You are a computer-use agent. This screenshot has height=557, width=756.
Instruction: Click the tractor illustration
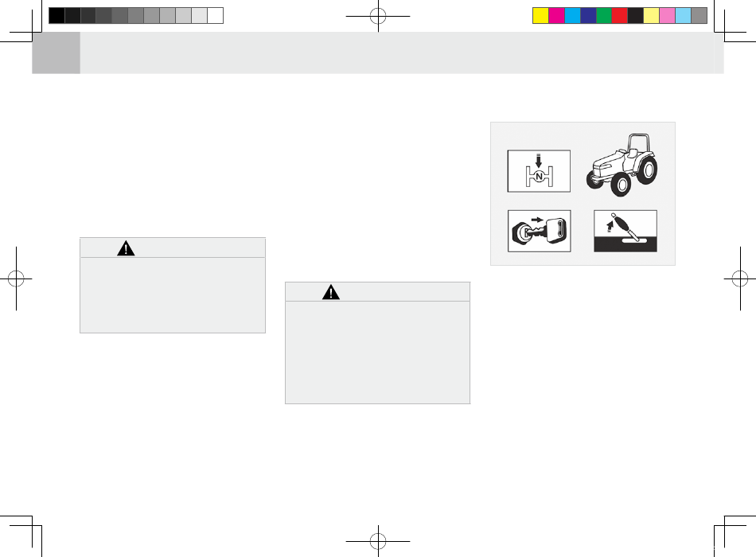pos(622,165)
